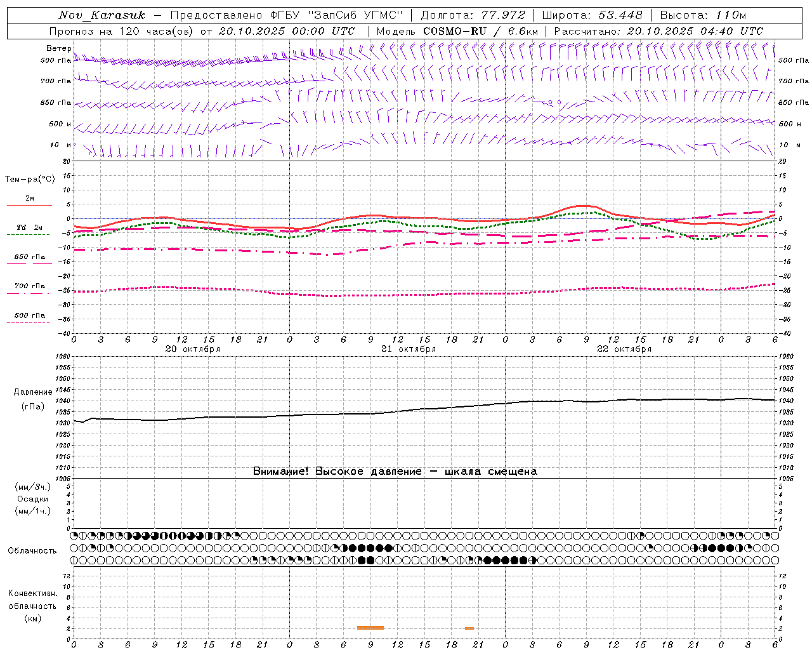Select the 'Модель COSMO-RU / 6.6км' text
Screen dimensions: 812x650
(457, 31)
